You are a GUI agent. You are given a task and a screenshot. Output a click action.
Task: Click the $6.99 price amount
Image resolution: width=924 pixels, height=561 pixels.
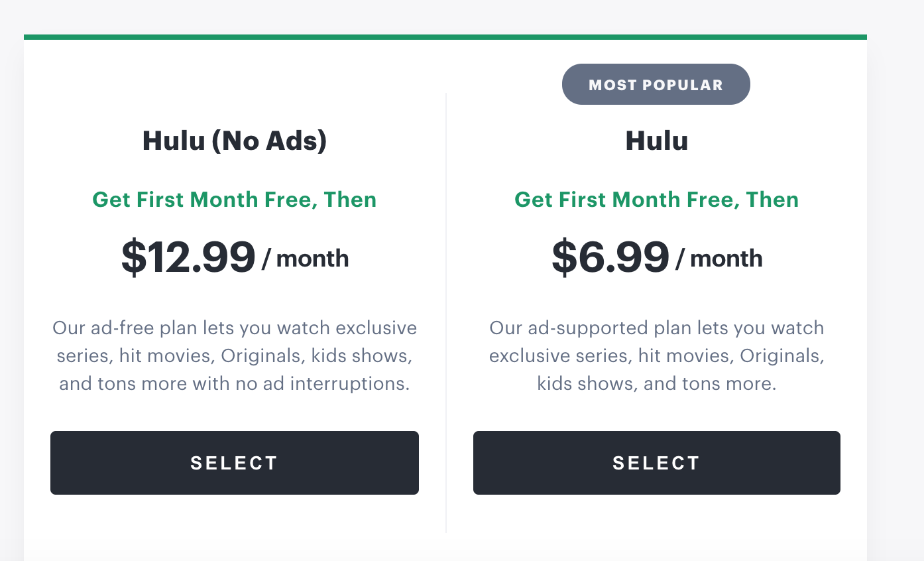click(x=610, y=257)
